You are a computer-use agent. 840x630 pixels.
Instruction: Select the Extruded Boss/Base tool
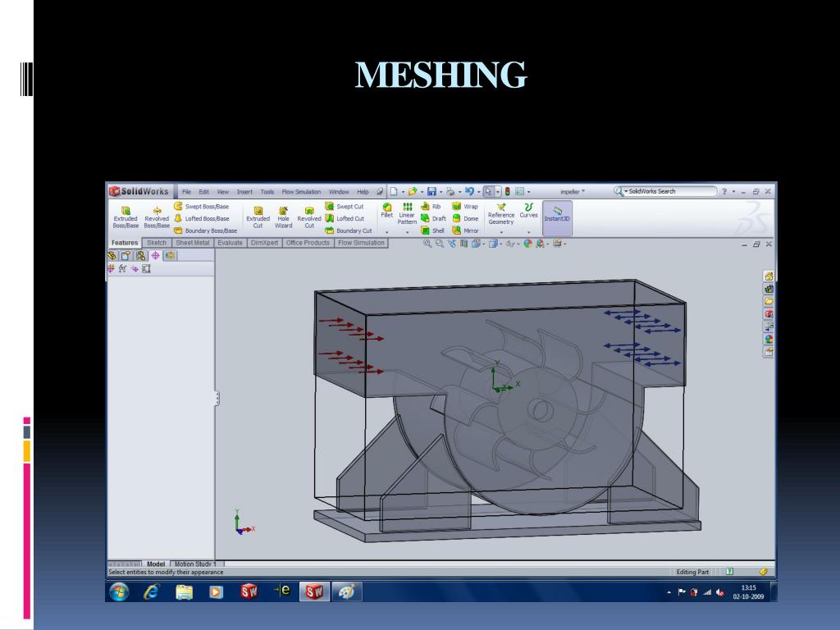126,217
